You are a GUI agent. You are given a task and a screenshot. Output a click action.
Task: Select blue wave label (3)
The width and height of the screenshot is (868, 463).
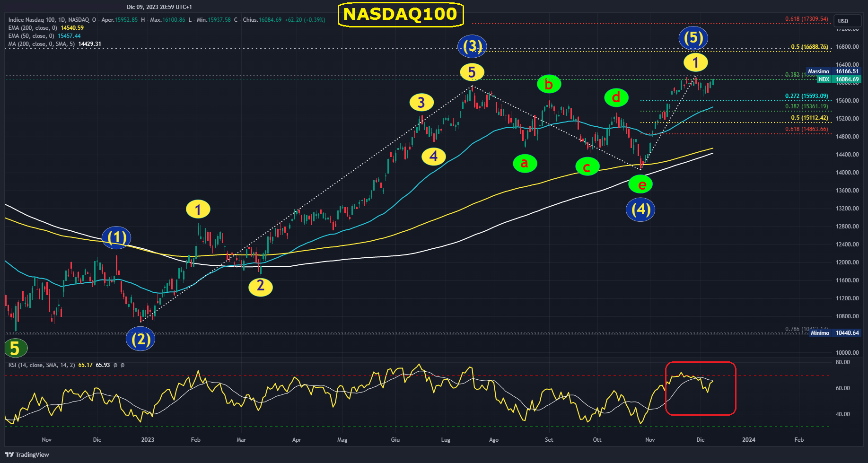pyautogui.click(x=472, y=46)
